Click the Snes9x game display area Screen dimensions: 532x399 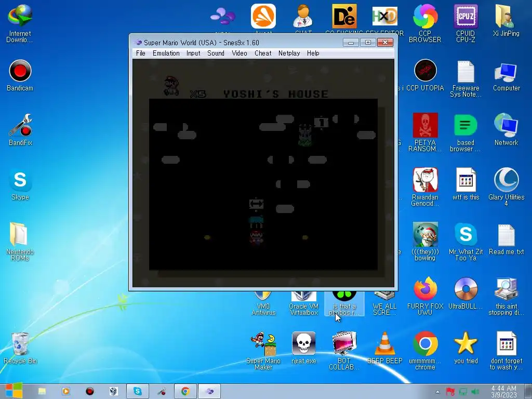[x=263, y=173]
